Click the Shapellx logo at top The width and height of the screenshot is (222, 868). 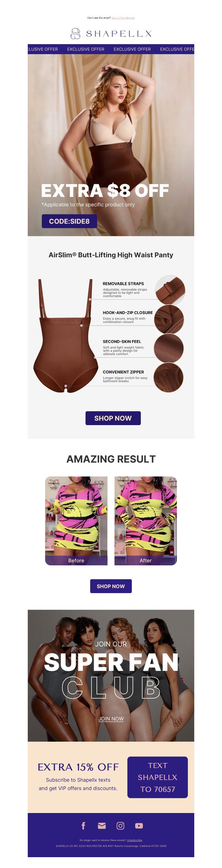(111, 33)
